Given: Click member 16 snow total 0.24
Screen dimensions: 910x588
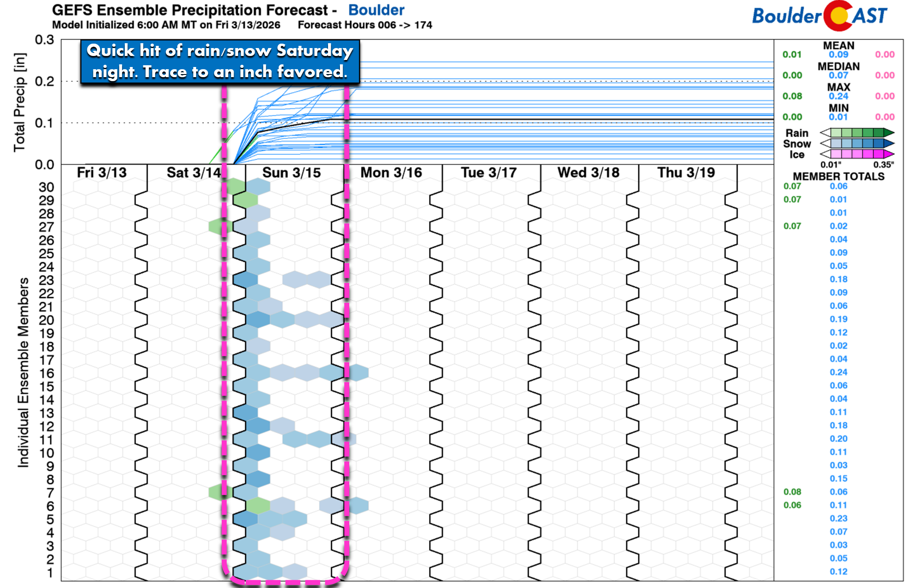Looking at the screenshot, I should tap(838, 372).
